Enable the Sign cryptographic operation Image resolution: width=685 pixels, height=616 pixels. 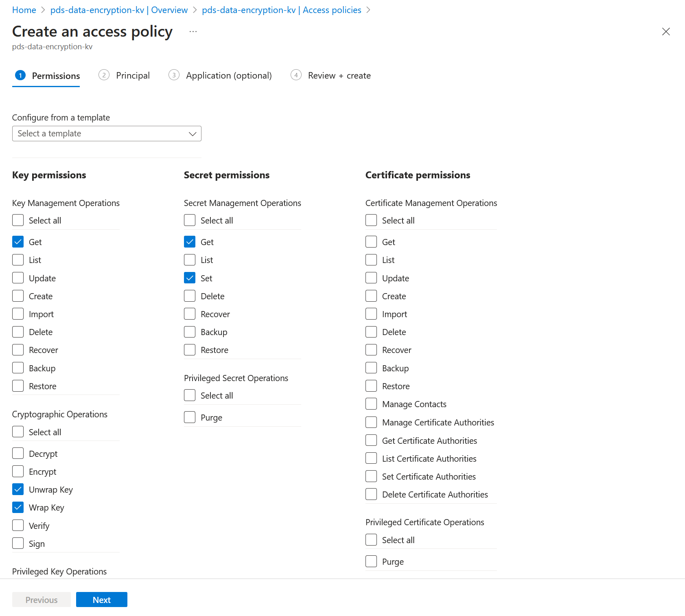pyautogui.click(x=18, y=543)
